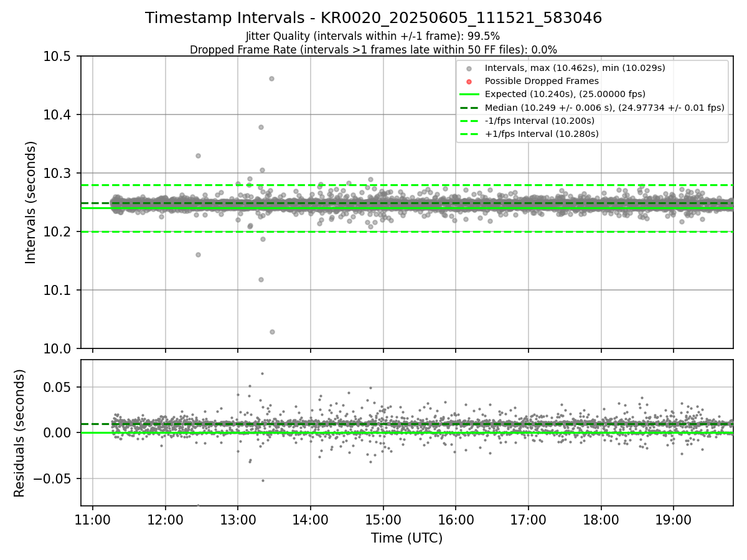Click the 17:00 time tick label
747x560 pixels.
528,519
